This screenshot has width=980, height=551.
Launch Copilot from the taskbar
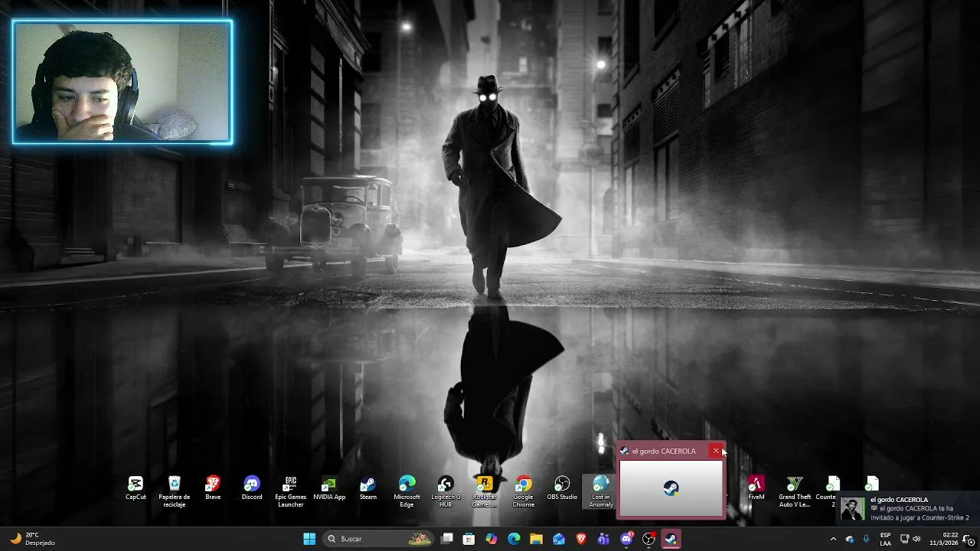(492, 539)
